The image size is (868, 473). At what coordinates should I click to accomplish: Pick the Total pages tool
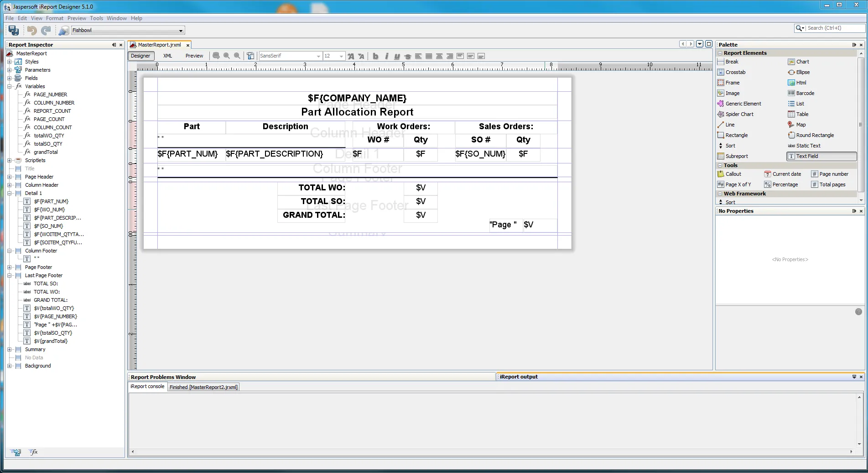(828, 184)
